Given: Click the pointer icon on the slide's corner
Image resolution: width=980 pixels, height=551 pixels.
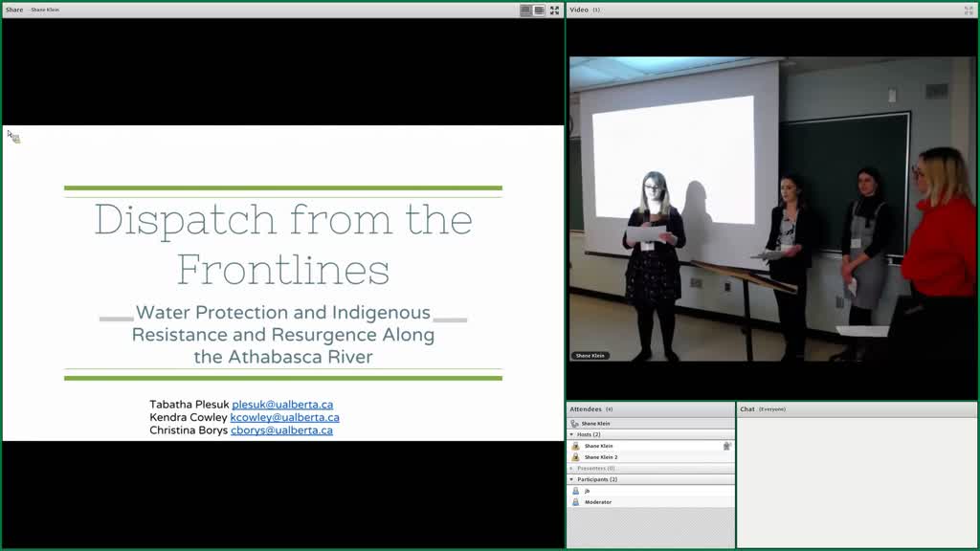Looking at the screenshot, I should 13,137.
